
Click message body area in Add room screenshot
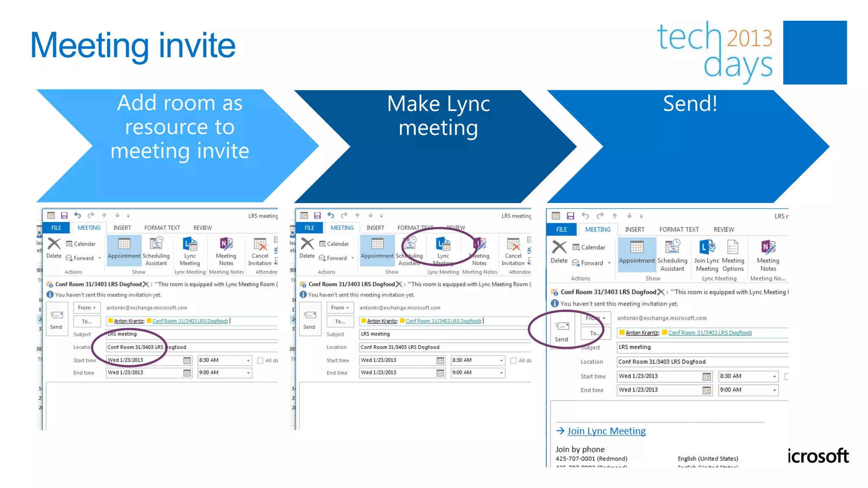(x=162, y=406)
